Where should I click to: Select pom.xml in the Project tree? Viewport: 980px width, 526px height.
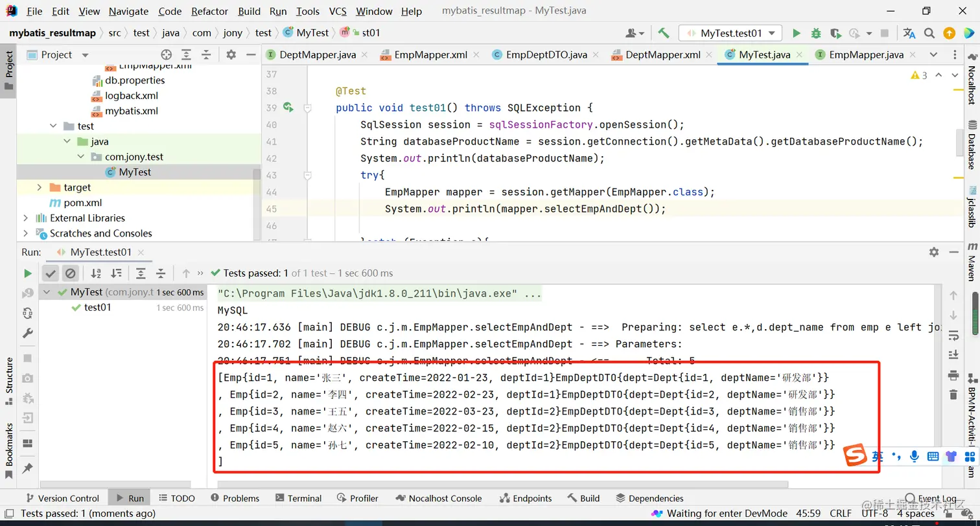pos(82,203)
